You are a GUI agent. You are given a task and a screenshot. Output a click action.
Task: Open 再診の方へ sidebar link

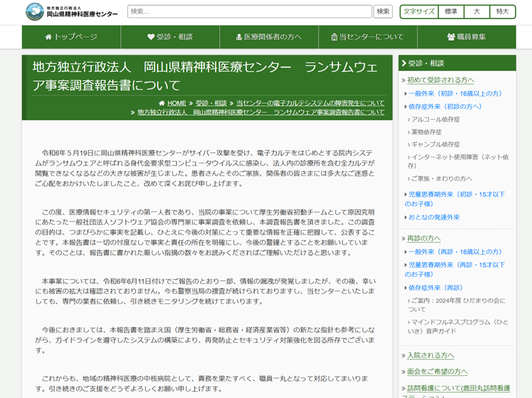pos(424,239)
